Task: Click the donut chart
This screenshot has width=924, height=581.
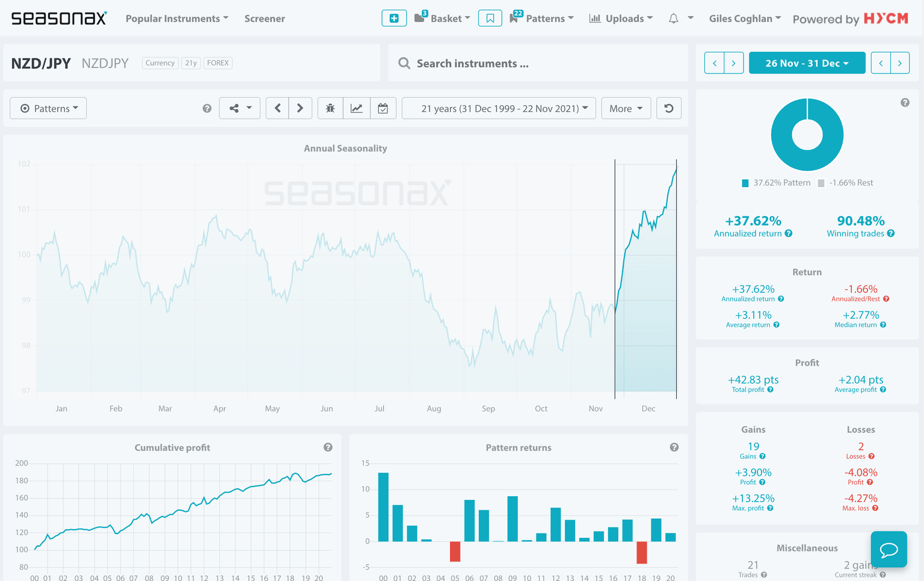Action: (807, 135)
